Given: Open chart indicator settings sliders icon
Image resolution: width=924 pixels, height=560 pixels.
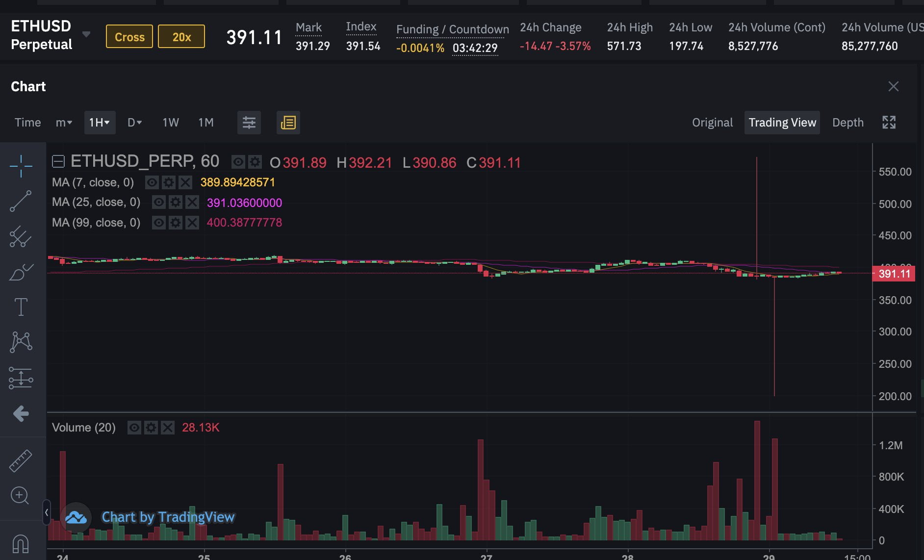Looking at the screenshot, I should point(249,123).
